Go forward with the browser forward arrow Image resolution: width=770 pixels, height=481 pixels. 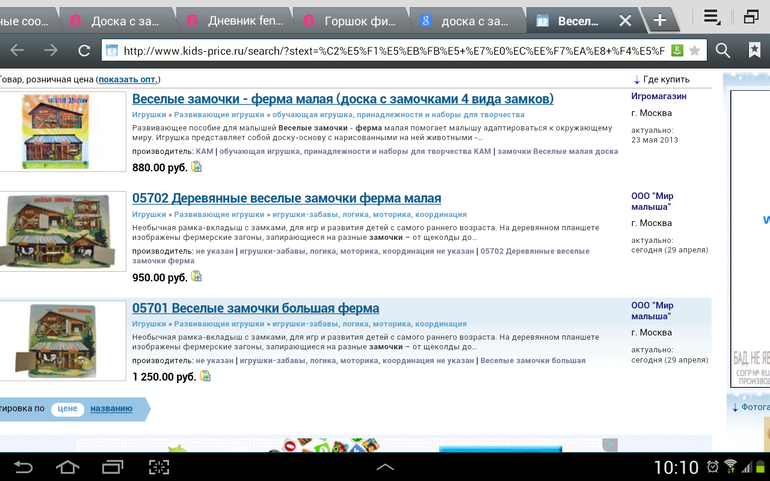pos(50,50)
